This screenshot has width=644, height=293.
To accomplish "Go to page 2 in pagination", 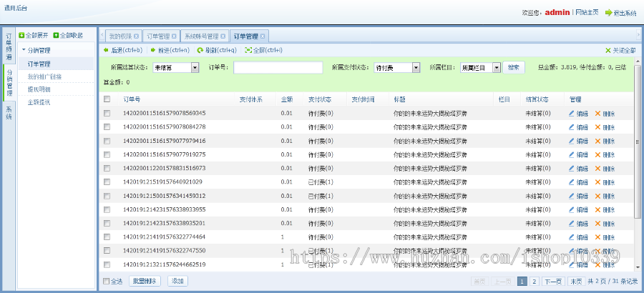I will [x=534, y=282].
